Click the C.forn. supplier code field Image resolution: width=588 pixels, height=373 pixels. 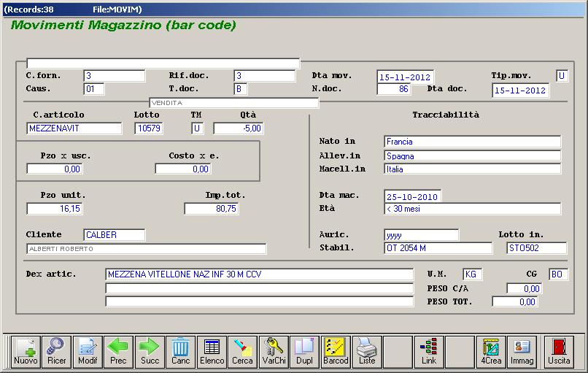pos(114,76)
